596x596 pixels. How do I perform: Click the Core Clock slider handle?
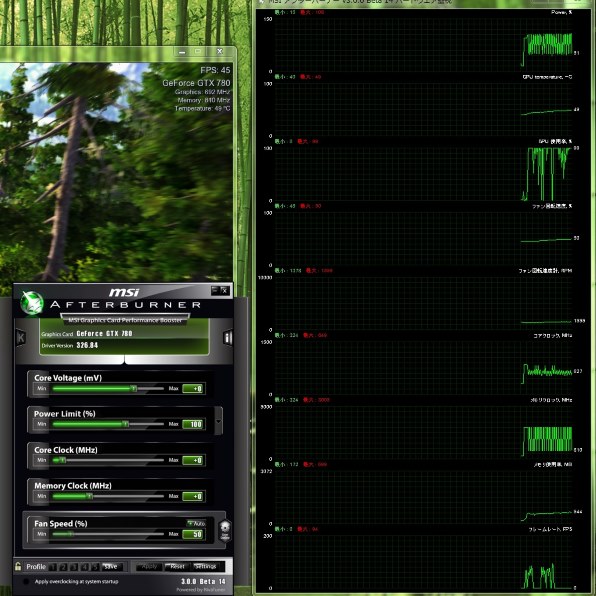[62, 460]
